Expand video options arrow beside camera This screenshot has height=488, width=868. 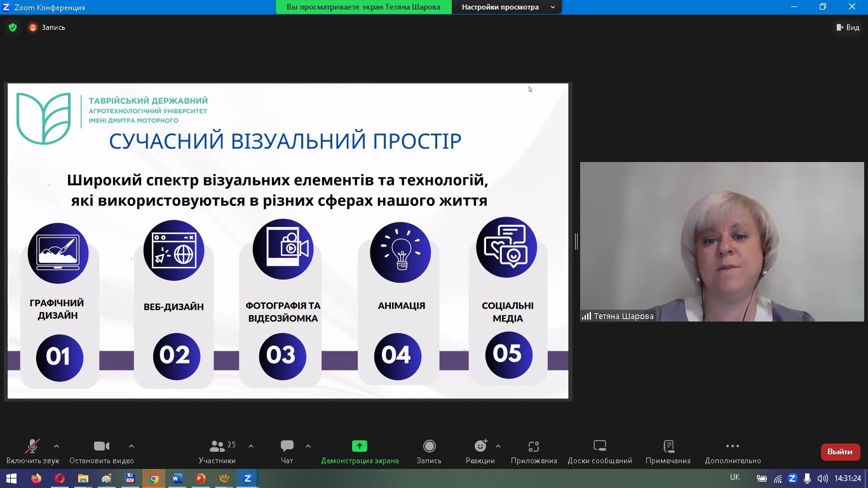(x=132, y=446)
